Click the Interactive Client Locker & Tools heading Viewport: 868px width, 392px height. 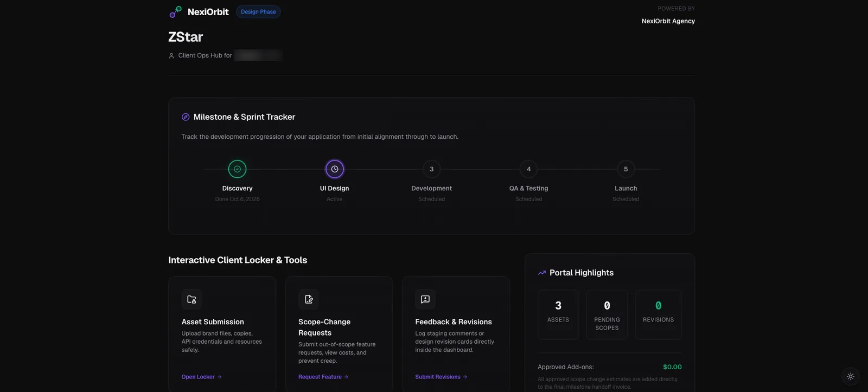point(238,260)
